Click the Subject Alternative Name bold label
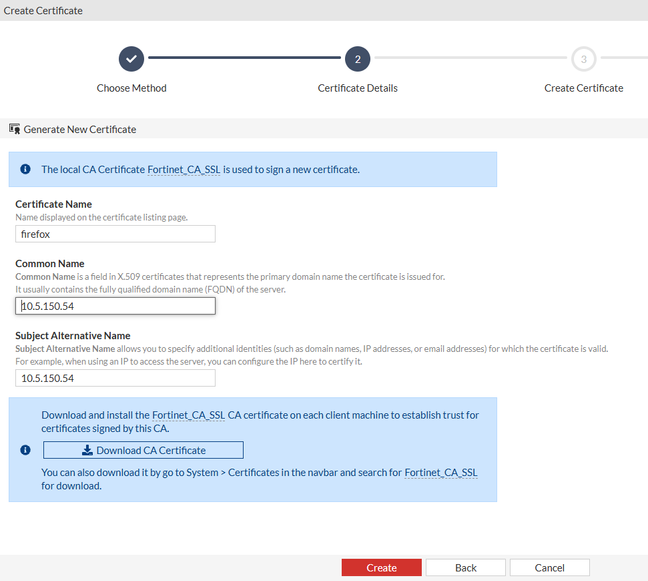 (73, 336)
